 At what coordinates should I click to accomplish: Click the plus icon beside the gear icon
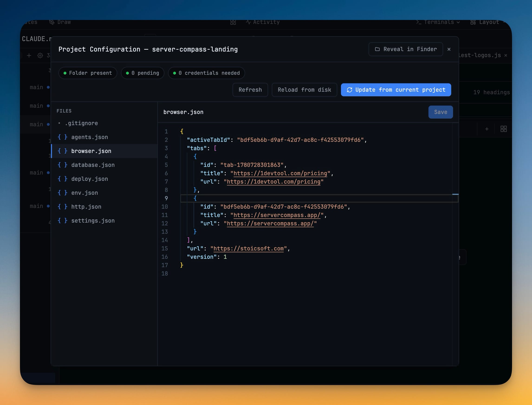29,55
